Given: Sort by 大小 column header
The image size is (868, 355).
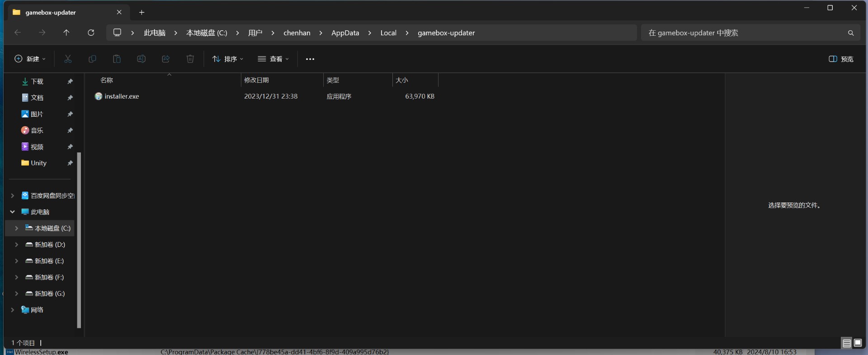Looking at the screenshot, I should 415,80.
